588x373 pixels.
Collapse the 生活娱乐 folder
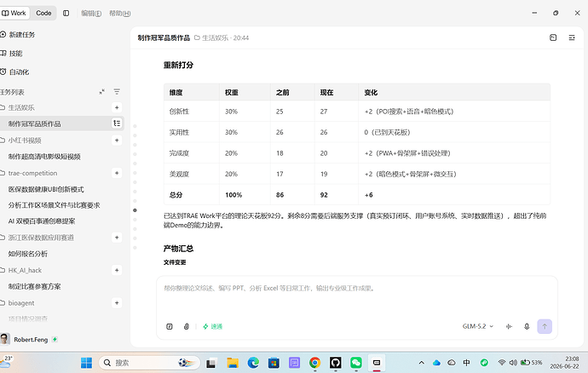coord(21,107)
